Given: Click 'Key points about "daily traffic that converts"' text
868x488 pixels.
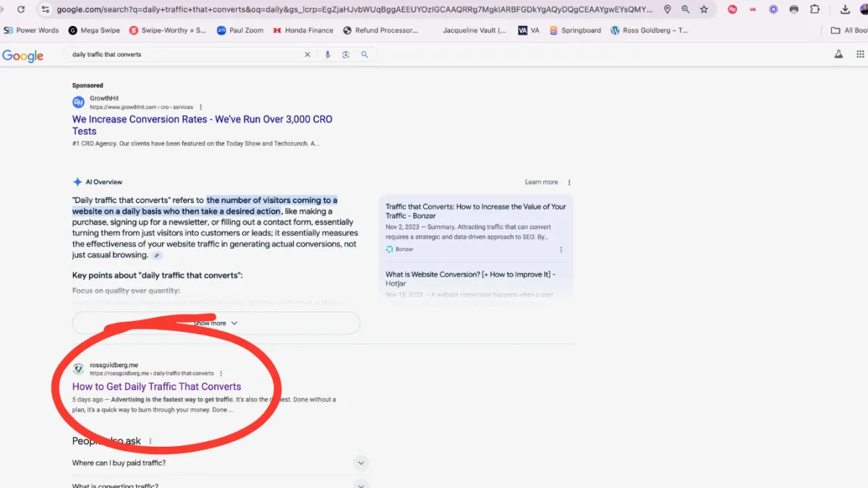Looking at the screenshot, I should point(158,275).
